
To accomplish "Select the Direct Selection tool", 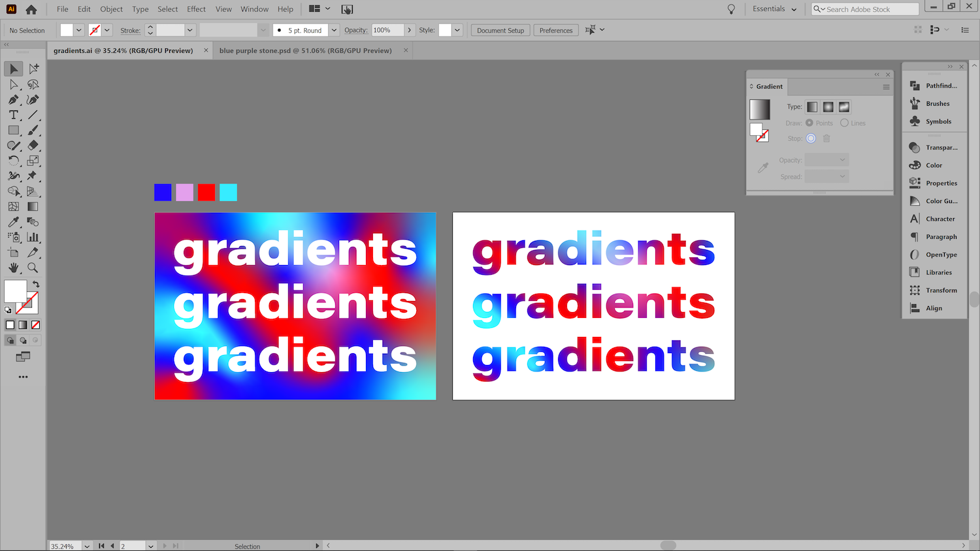I will point(14,84).
